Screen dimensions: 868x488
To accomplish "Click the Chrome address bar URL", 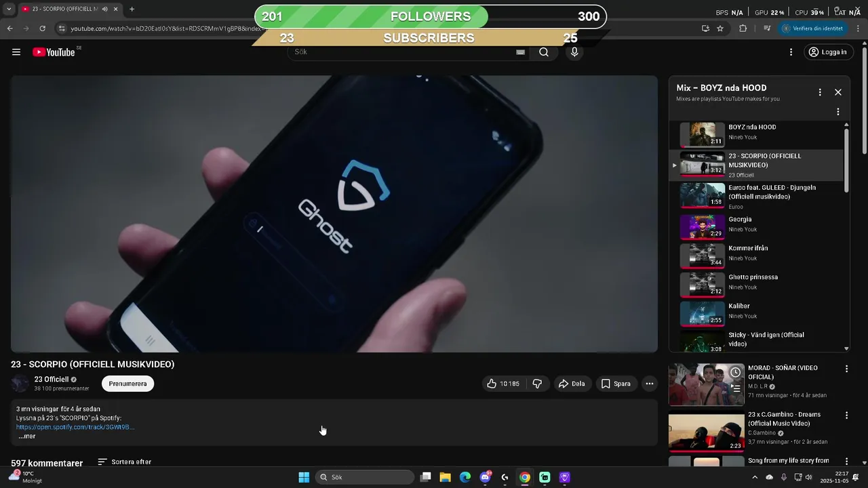I will point(166,28).
